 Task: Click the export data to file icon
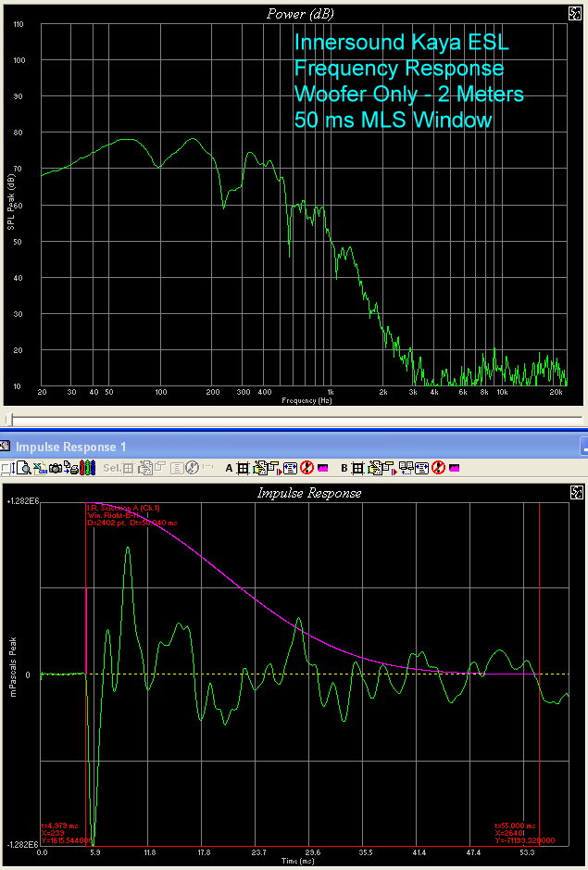click(40, 468)
